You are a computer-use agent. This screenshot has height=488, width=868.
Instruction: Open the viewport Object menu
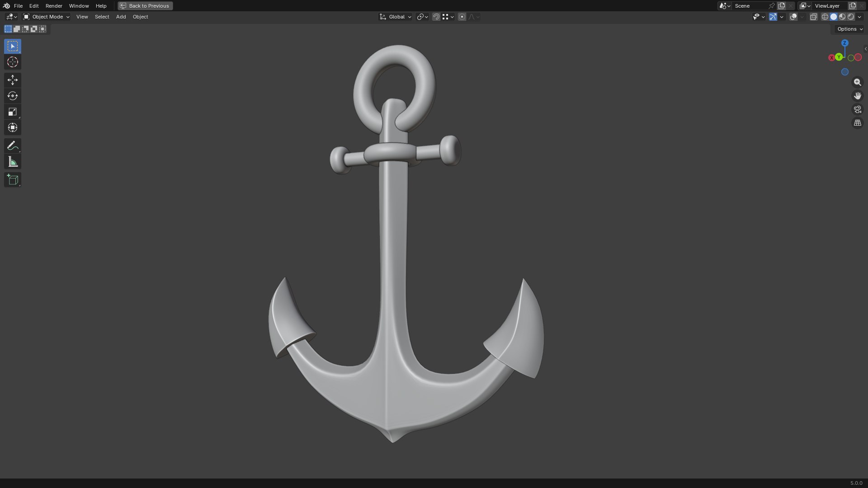140,17
